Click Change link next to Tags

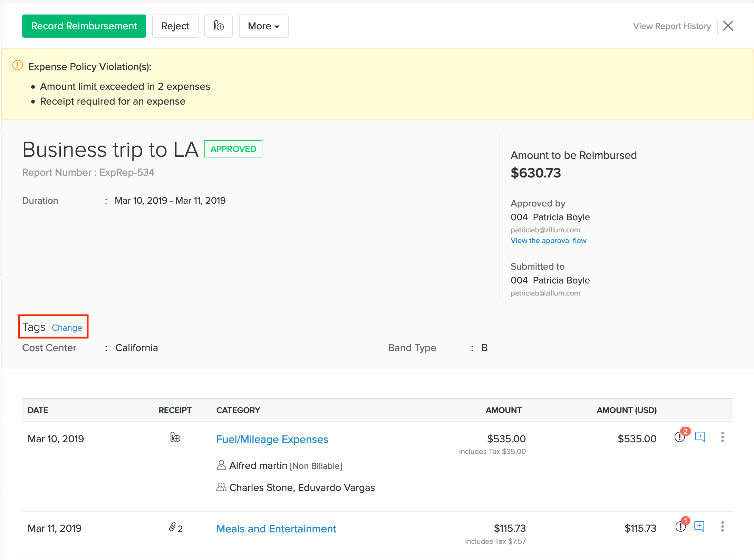[67, 328]
